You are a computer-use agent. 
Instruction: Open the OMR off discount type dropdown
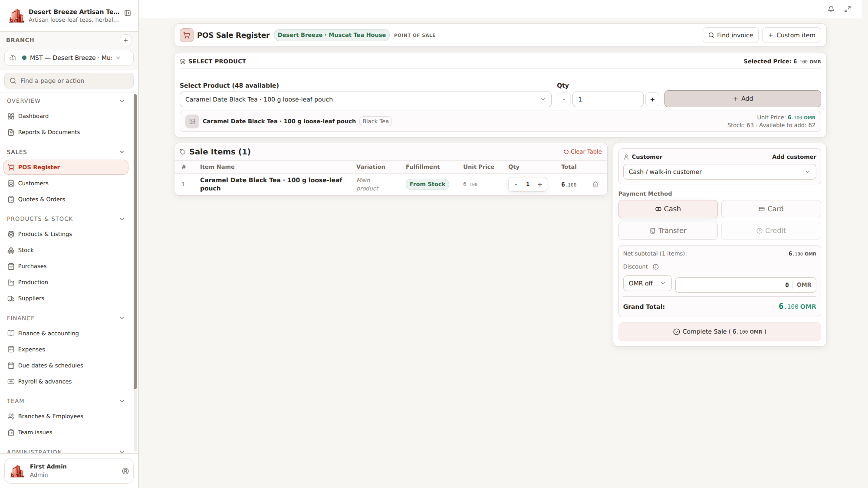(x=647, y=283)
